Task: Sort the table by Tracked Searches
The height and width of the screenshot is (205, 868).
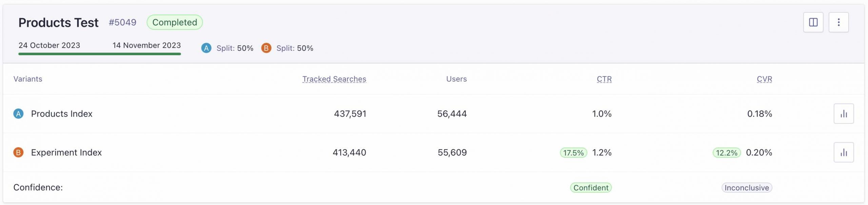Action: point(333,79)
